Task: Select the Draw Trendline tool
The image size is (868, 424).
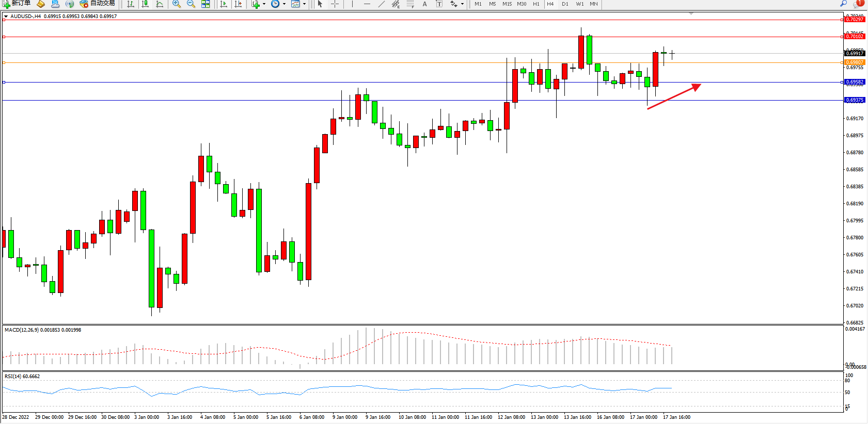Action: [381, 4]
